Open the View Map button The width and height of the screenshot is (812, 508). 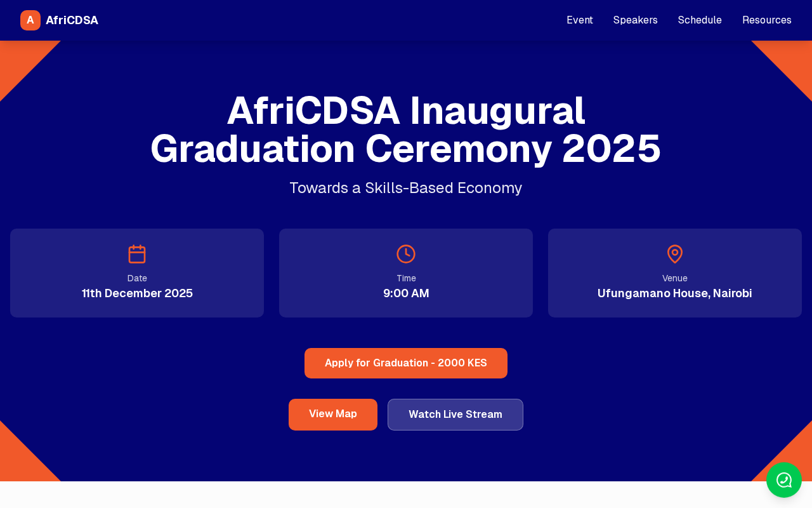coord(333,415)
